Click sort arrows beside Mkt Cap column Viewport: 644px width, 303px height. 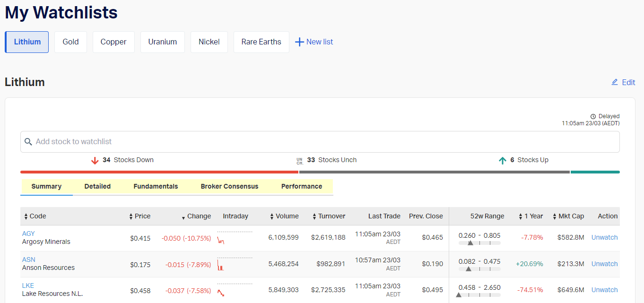[555, 216]
